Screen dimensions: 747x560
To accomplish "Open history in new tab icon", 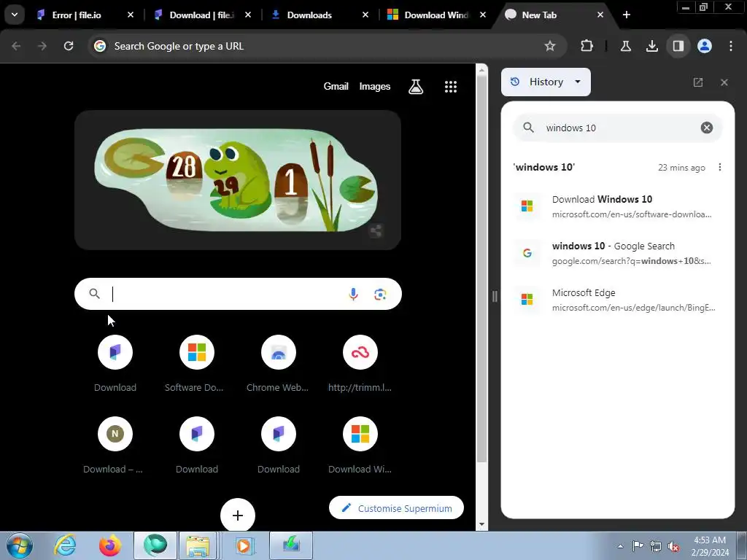I will 698,82.
